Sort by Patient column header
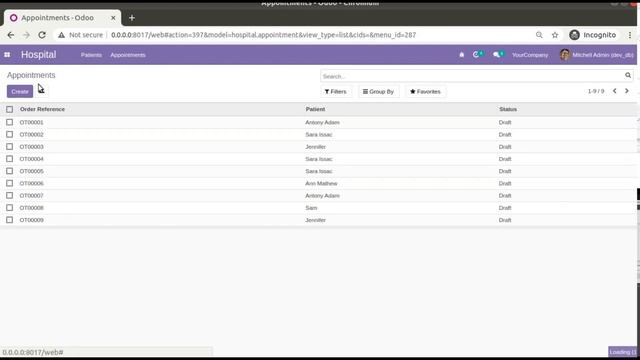This screenshot has width=640, height=360. tap(315, 109)
